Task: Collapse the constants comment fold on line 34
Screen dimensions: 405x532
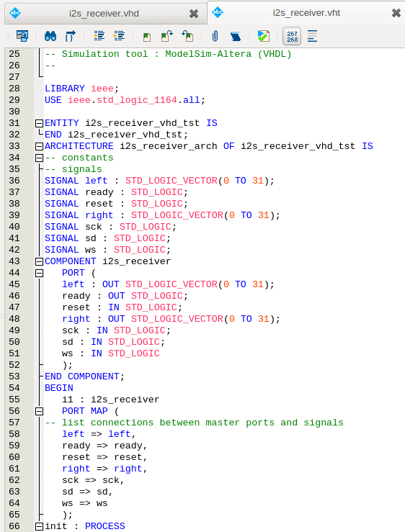Action: [x=40, y=158]
